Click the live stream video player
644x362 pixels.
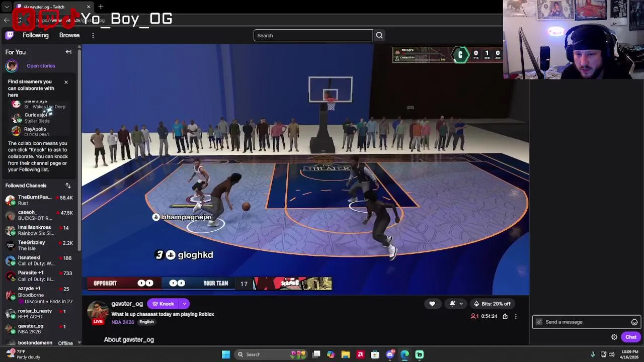coord(305,169)
